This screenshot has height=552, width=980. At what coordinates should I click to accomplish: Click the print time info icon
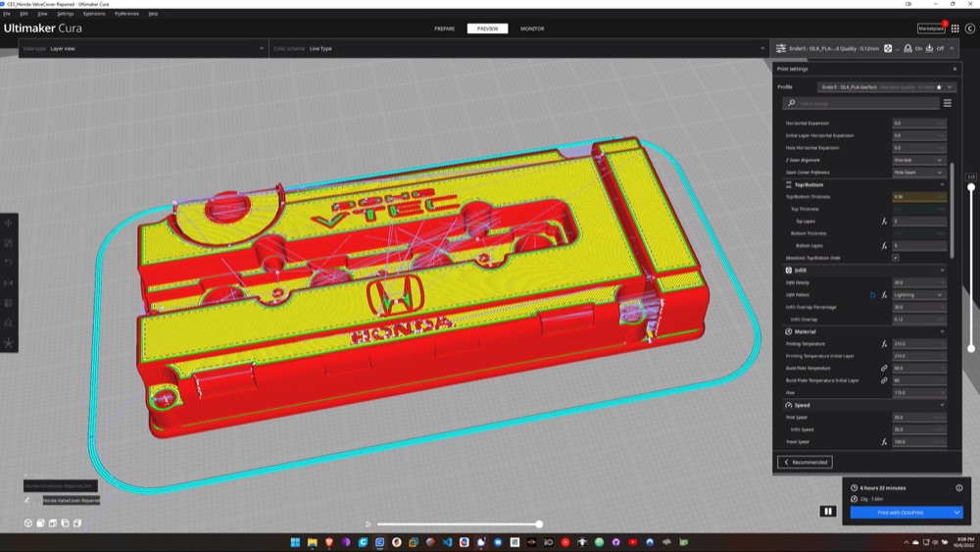coord(958,487)
